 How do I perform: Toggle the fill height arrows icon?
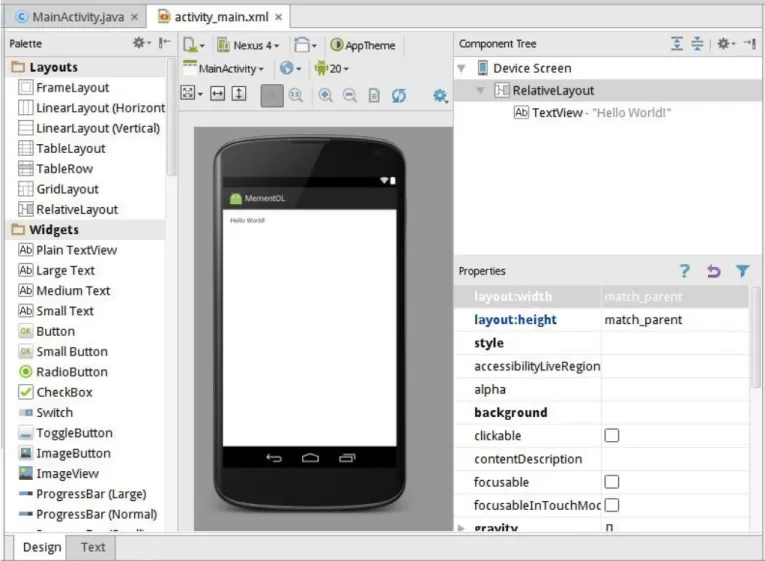pyautogui.click(x=239, y=93)
